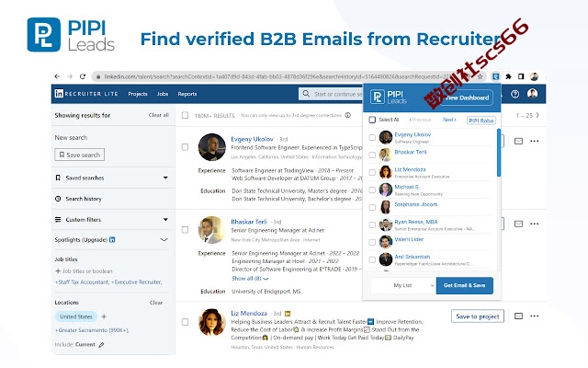Check Michael S. in PIPI list
This screenshot has width=588, height=368.
[372, 190]
